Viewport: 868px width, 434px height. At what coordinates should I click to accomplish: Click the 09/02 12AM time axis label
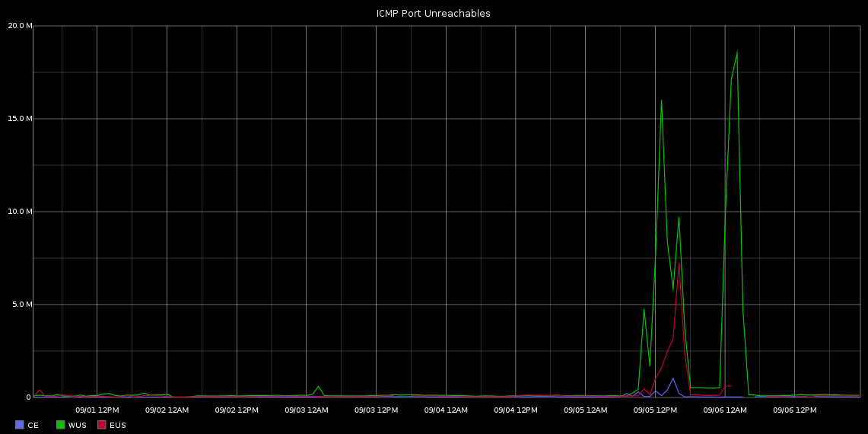pos(167,410)
